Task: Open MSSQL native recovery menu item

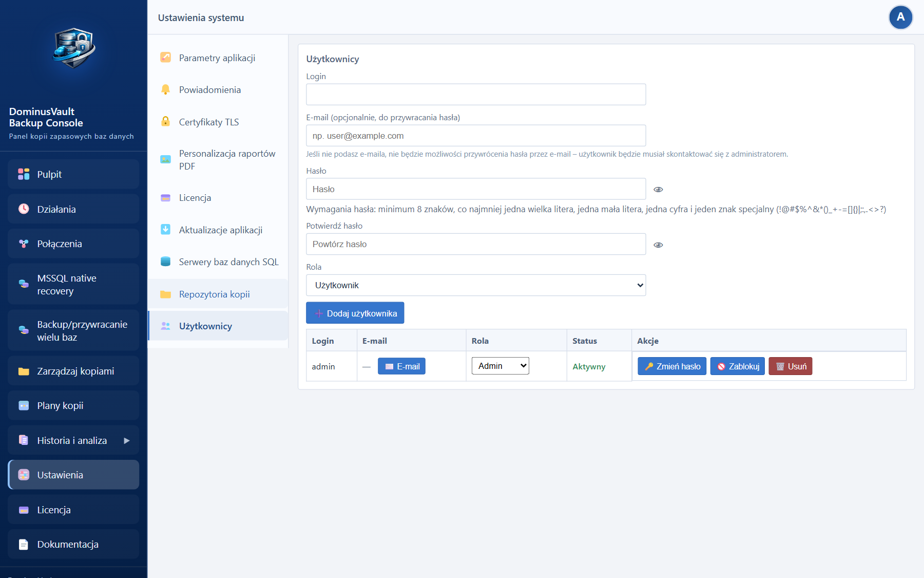Action: point(73,284)
